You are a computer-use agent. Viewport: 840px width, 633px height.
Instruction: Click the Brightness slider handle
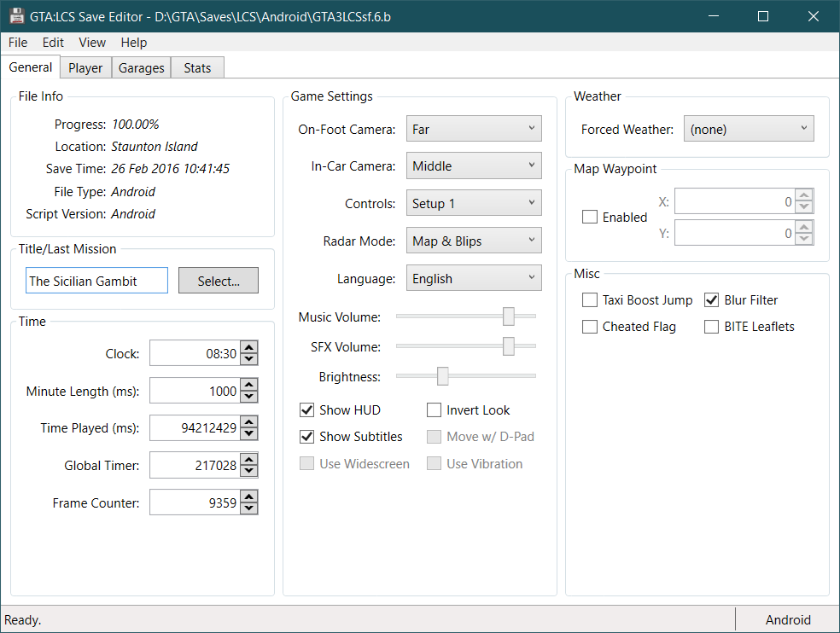442,376
